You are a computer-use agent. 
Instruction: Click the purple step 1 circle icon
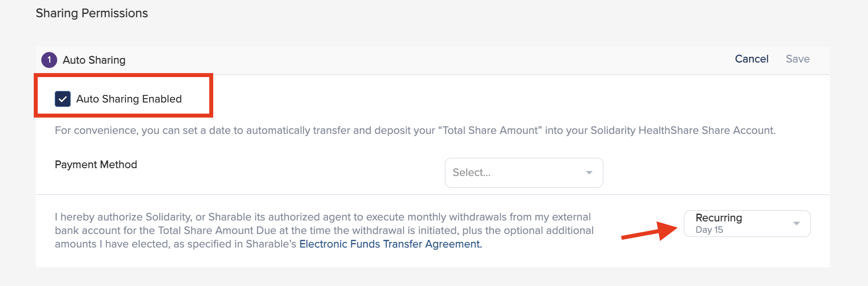pos(49,60)
